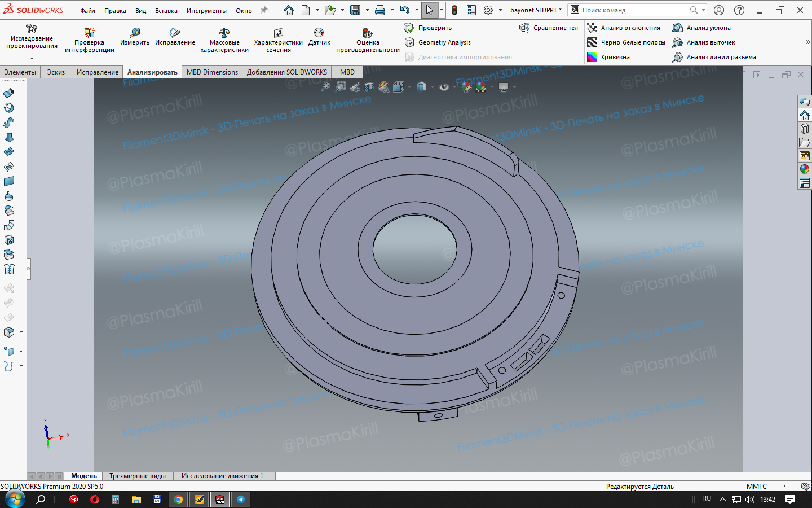Viewport: 812px width, 508px height.
Task: Toggle Deviation Analysis (Анализ отклонения)
Action: [x=624, y=28]
